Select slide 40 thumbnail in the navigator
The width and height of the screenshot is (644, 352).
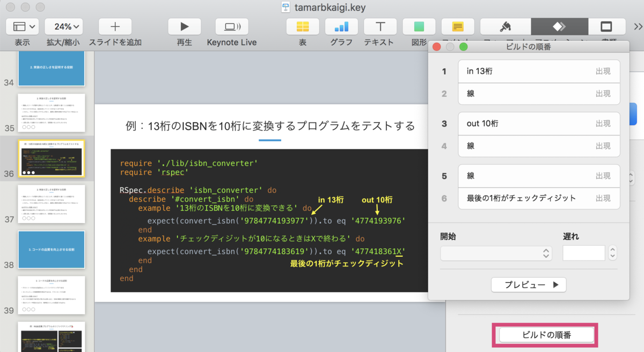[52, 337]
